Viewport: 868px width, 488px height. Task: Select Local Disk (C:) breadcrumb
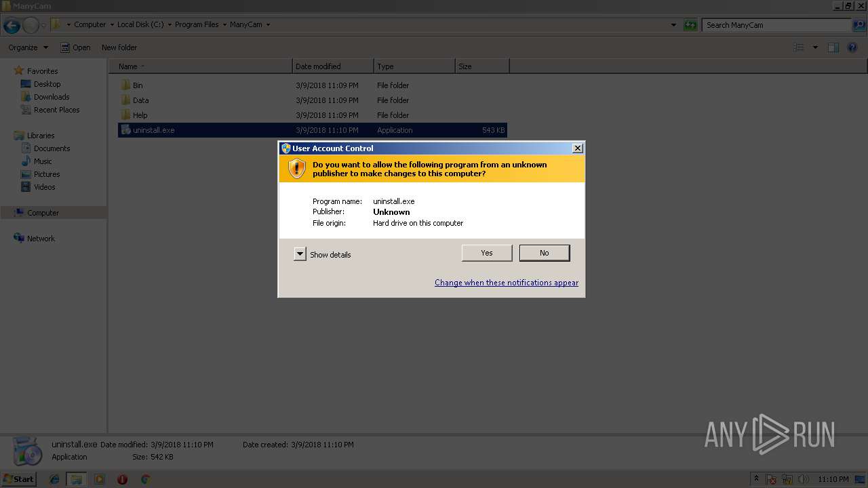(140, 24)
